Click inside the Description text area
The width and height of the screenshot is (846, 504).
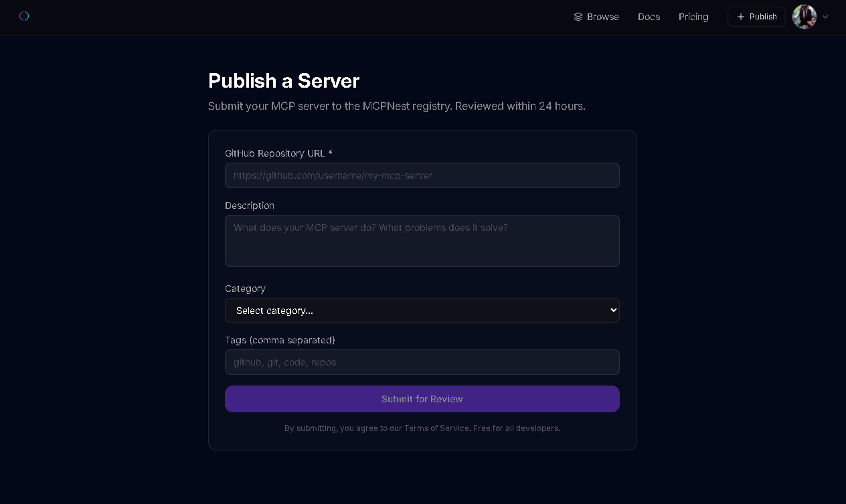(422, 241)
